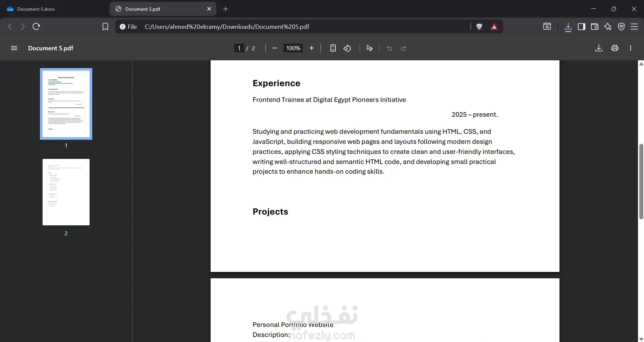This screenshot has height=342, width=644.
Task: Select the Document 5.pdf tab
Action: click(163, 9)
